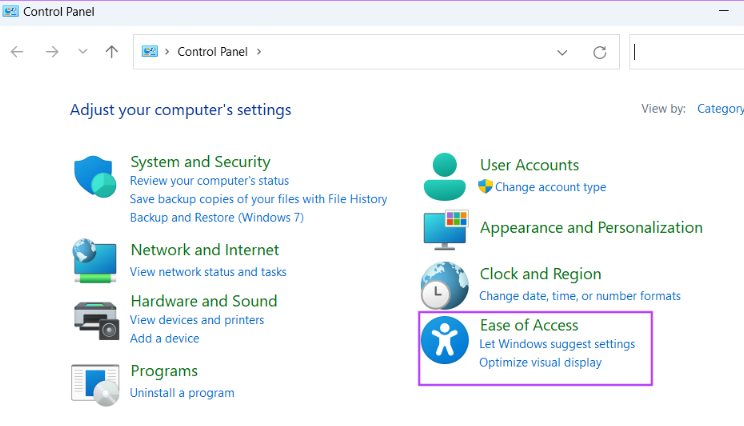Open System and Security heading
The image size is (744, 426).
click(x=200, y=162)
